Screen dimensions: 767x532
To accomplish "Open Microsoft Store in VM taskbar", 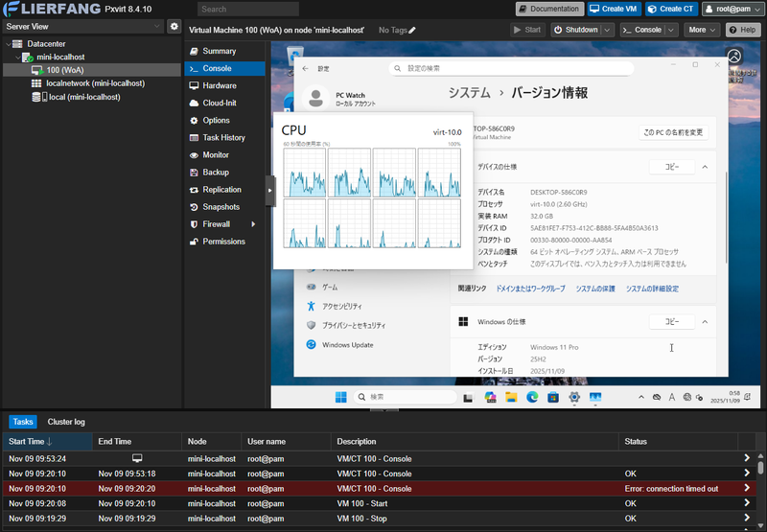I will tap(553, 397).
